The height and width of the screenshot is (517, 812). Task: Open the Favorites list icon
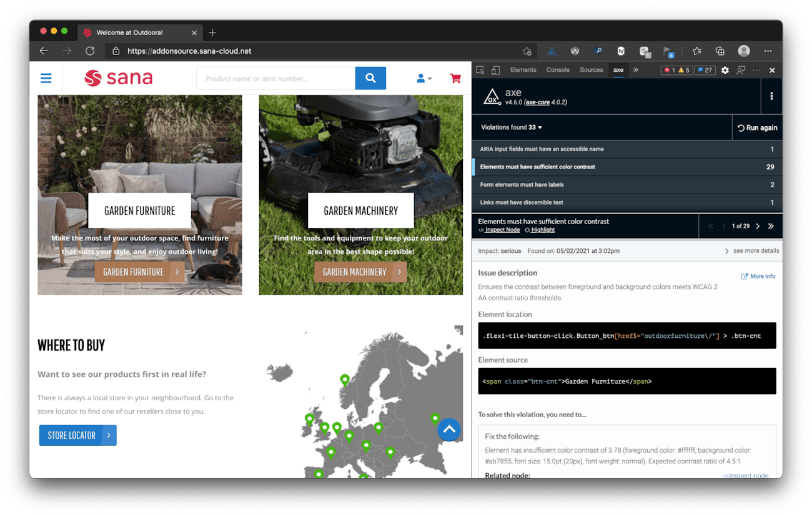click(x=696, y=51)
